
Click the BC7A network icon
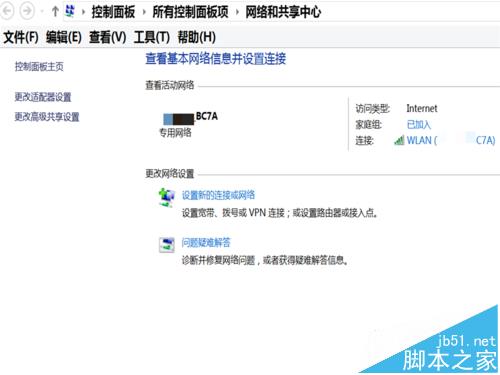pos(179,119)
